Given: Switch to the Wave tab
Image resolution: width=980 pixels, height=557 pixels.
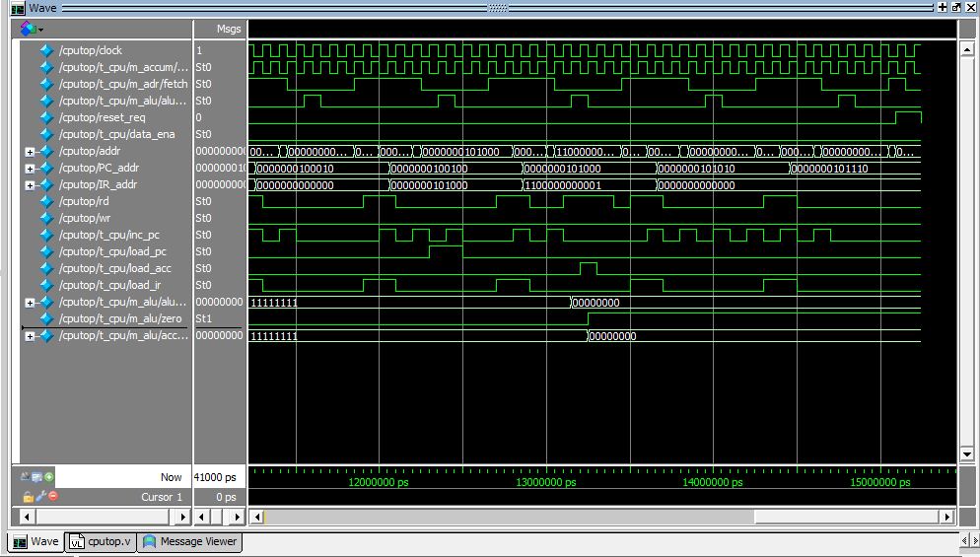Looking at the screenshot, I should (x=36, y=541).
